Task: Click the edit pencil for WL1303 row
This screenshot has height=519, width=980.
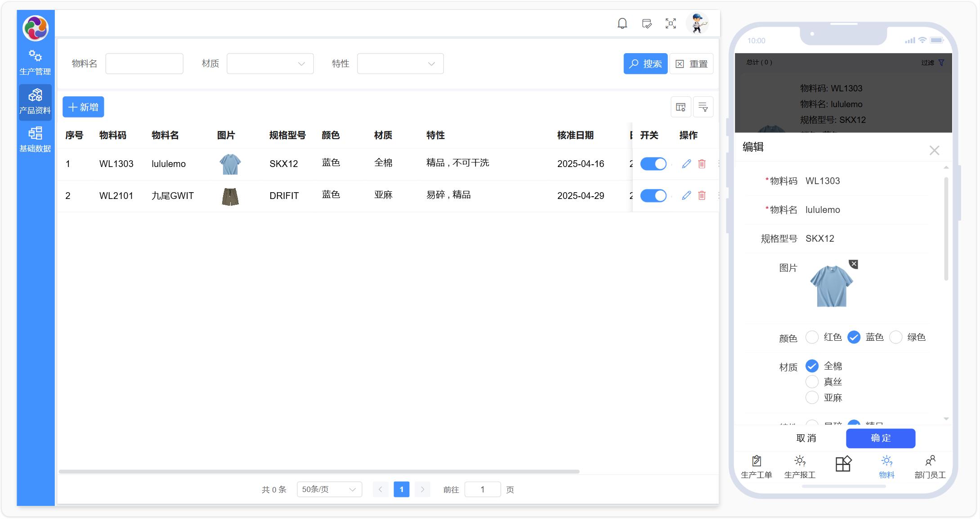Action: tap(686, 164)
